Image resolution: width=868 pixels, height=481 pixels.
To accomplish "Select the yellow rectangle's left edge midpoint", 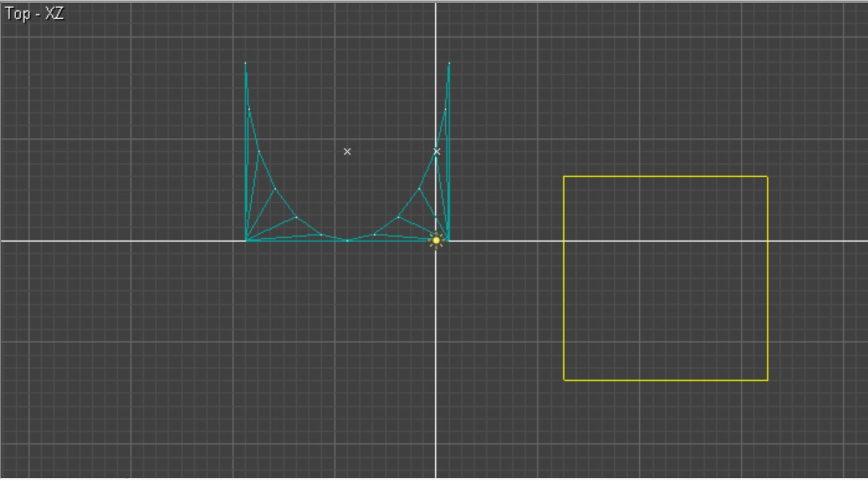I will [564, 278].
